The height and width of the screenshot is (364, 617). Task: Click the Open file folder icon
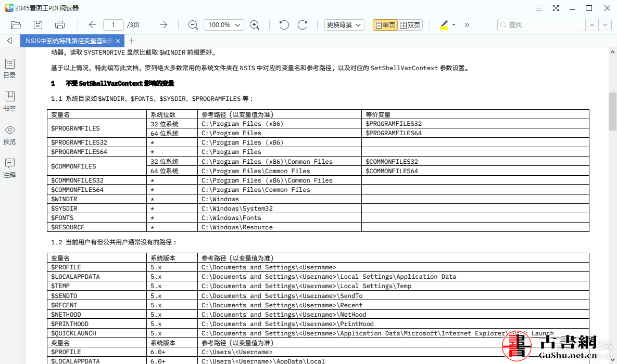click(x=16, y=25)
